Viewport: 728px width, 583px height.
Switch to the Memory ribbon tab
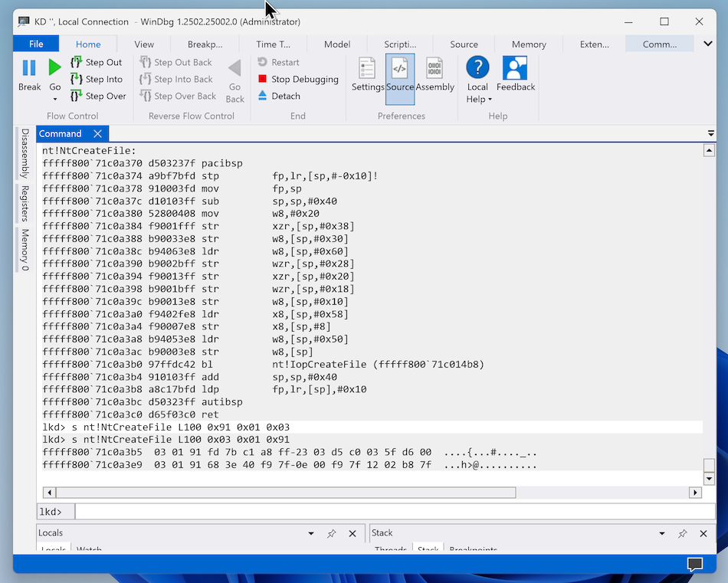529,44
